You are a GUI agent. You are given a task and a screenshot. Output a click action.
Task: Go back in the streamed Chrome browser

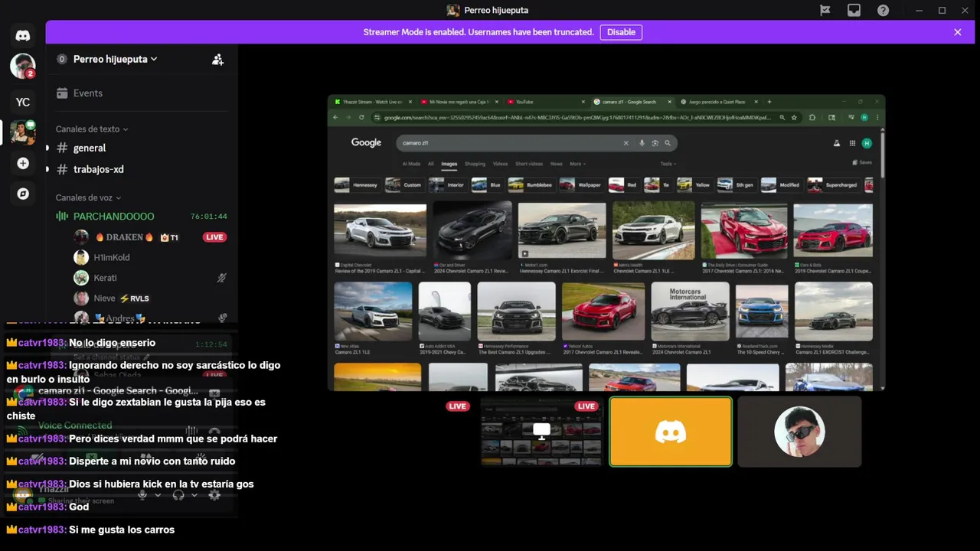(x=335, y=117)
